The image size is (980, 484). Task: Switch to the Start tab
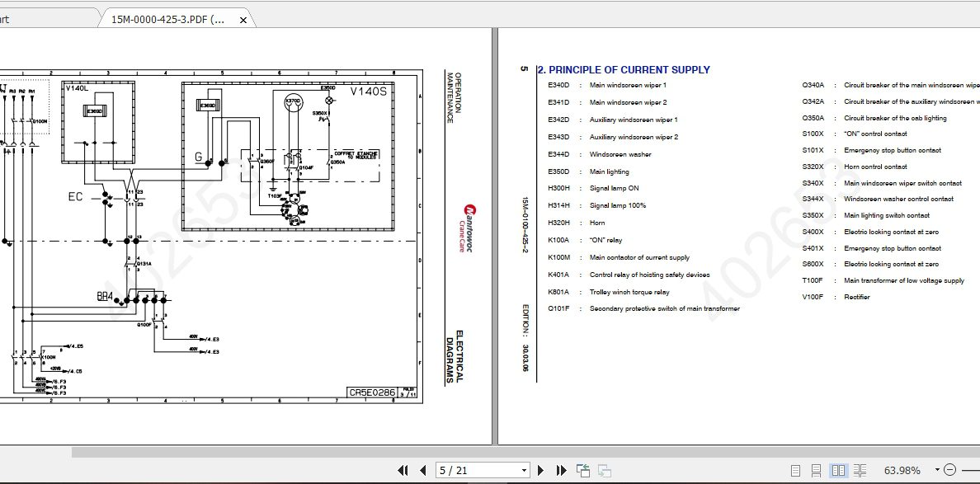tap(8, 17)
